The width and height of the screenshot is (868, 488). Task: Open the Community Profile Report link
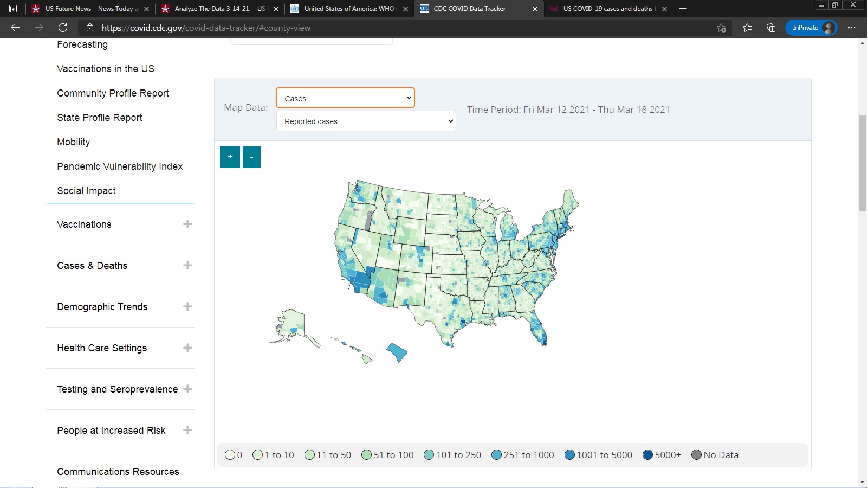click(x=113, y=93)
